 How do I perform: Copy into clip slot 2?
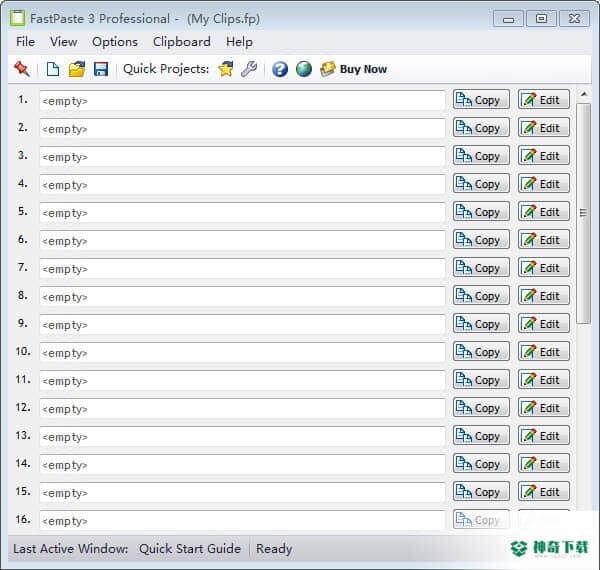coord(481,127)
